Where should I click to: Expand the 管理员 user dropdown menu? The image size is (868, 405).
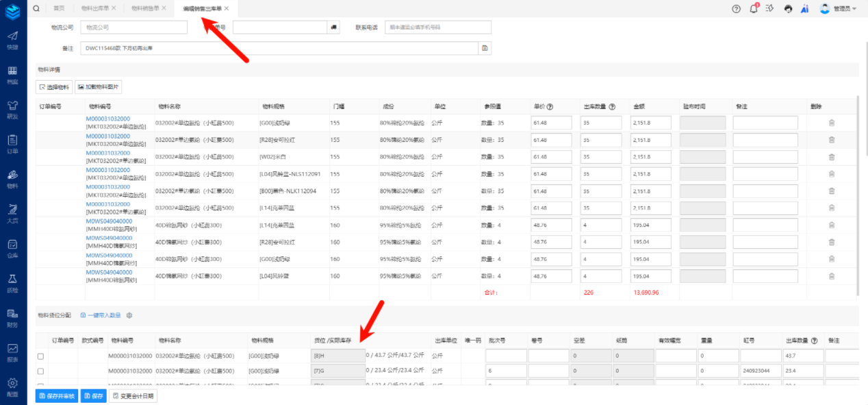coord(839,9)
